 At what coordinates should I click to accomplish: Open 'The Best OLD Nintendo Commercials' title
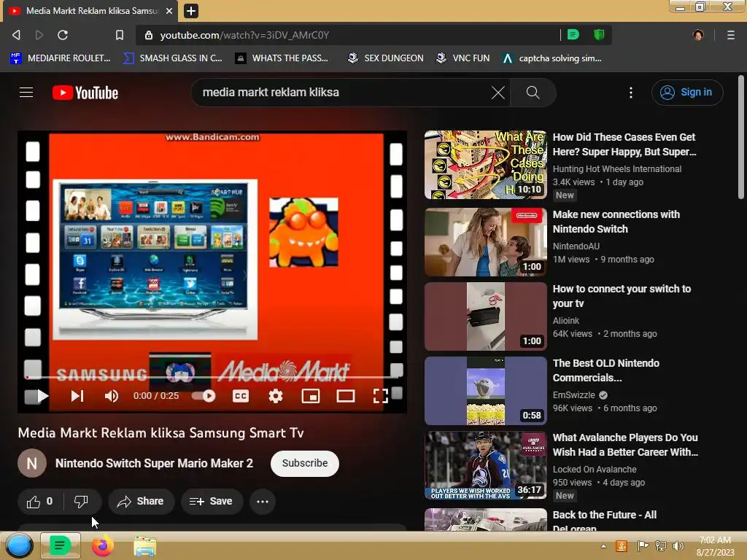click(606, 370)
